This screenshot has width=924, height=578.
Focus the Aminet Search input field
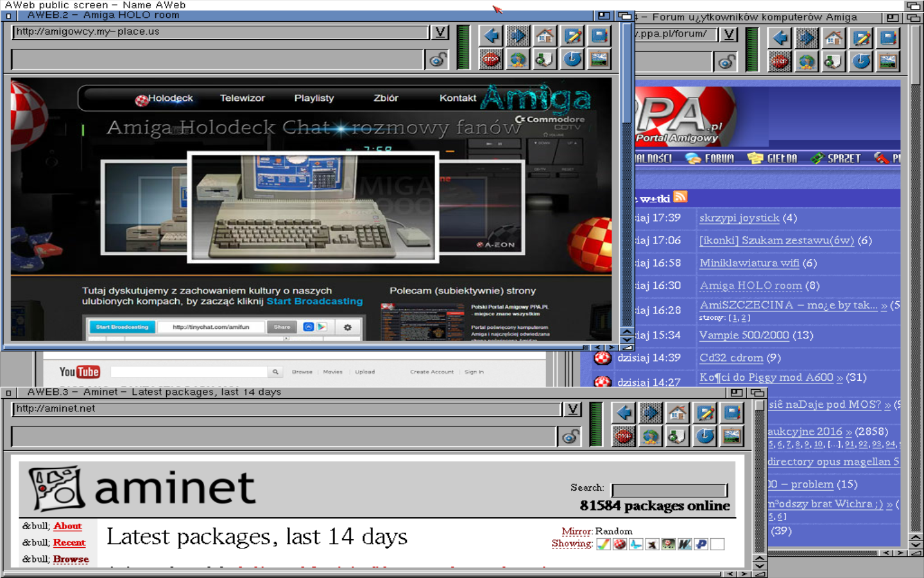(669, 490)
